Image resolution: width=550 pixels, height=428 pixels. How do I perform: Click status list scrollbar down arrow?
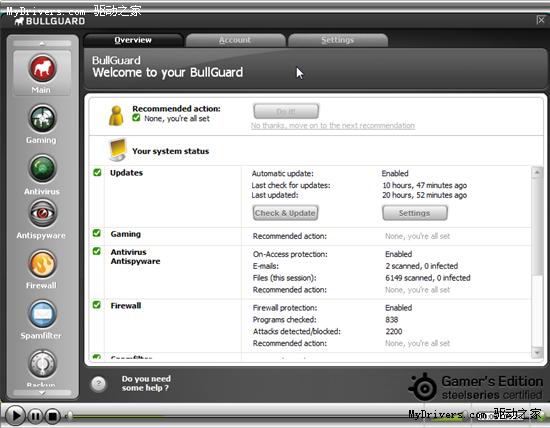click(537, 353)
